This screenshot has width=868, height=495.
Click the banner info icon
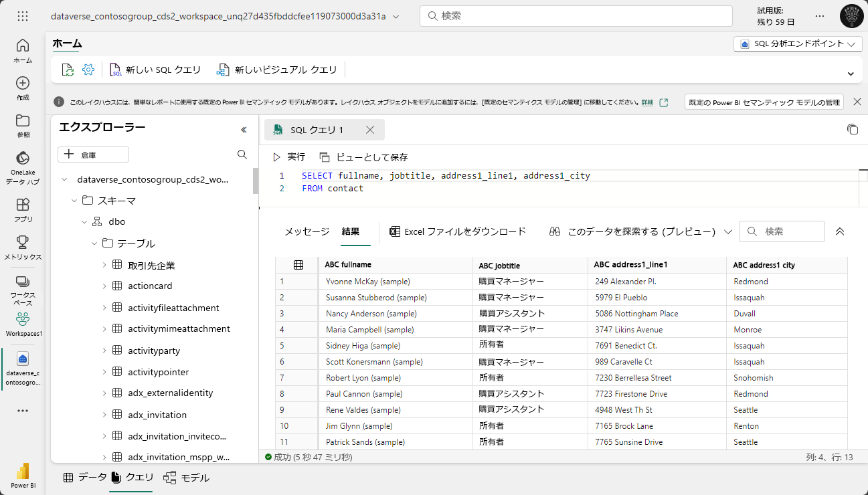coord(59,102)
